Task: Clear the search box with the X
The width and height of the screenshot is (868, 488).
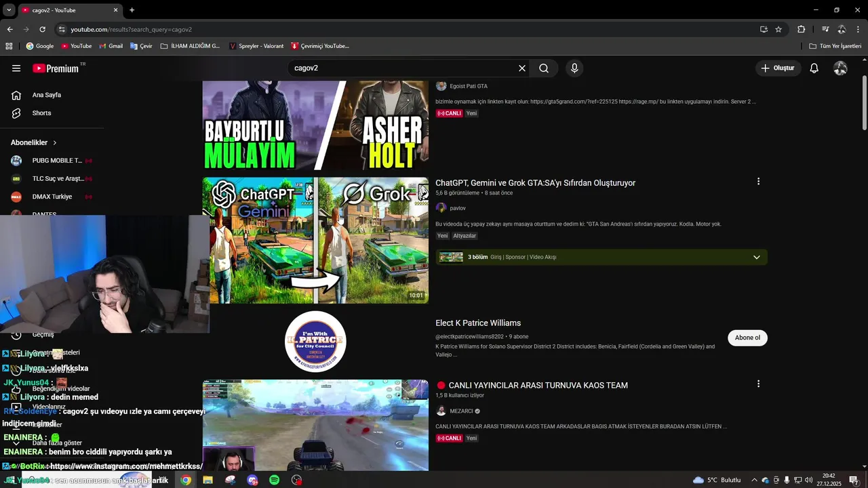Action: click(522, 68)
